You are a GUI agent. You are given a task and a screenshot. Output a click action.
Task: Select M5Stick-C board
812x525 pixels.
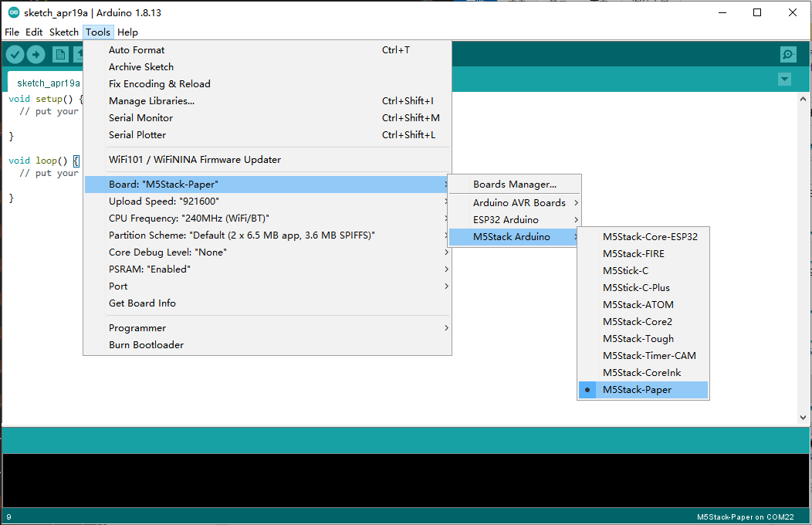(x=643, y=271)
